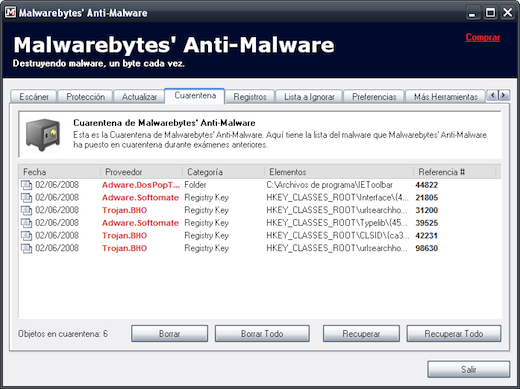The height and width of the screenshot is (389, 520).
Task: Open the Más Herramientas tab
Action: pos(446,97)
